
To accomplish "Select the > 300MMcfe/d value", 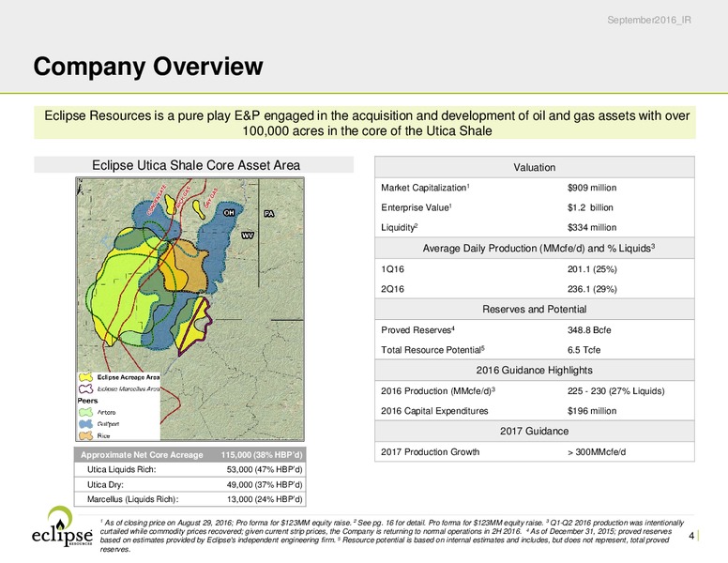I will pyautogui.click(x=597, y=452).
